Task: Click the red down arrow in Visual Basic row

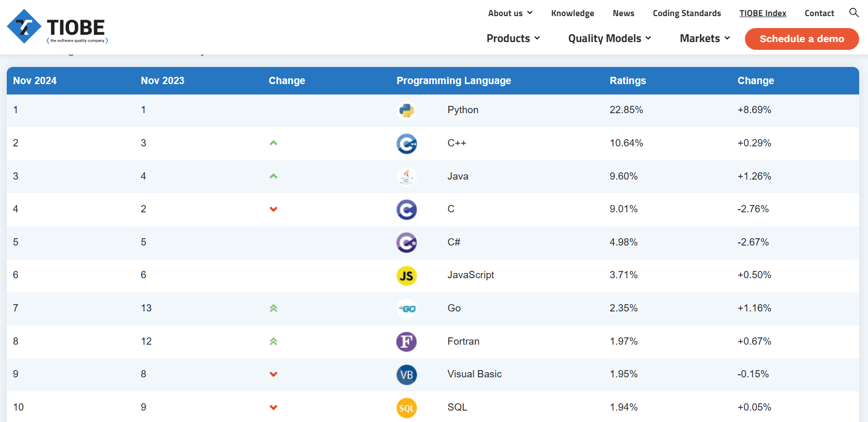Action: (274, 374)
